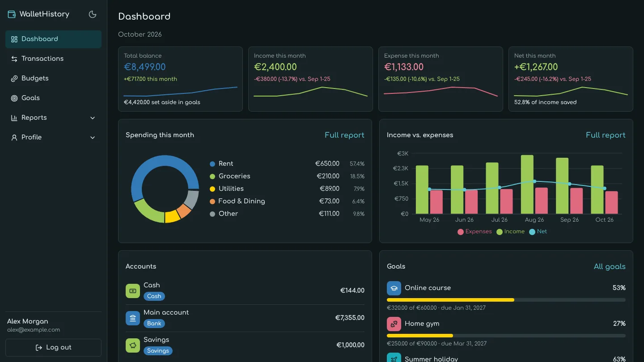
Task: Click the blue Rent legend dot
Action: pos(212,164)
